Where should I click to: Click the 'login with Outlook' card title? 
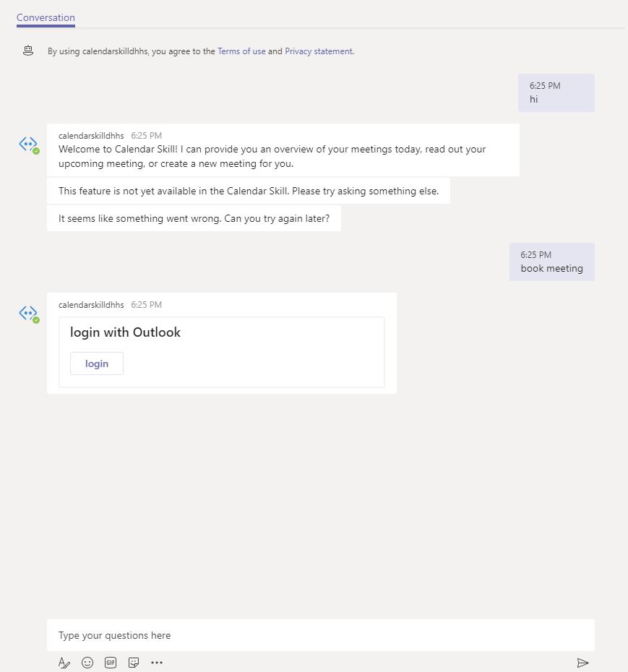[125, 332]
